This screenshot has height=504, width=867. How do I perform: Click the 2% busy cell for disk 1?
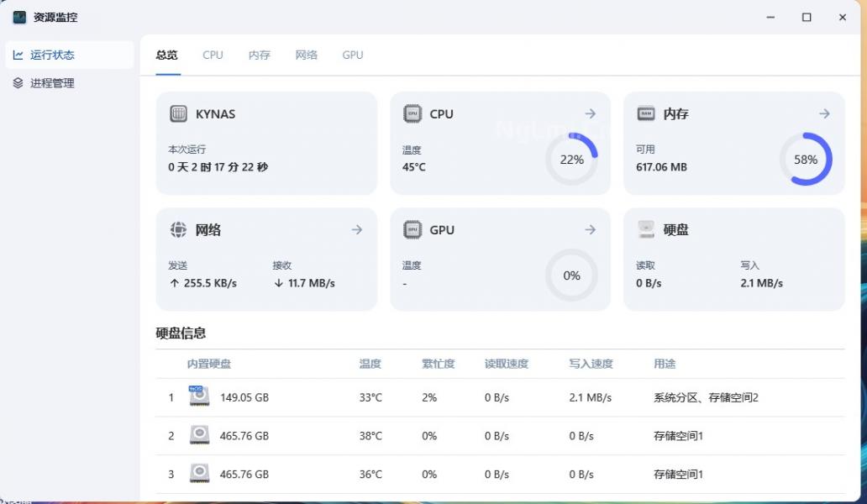[x=429, y=397]
